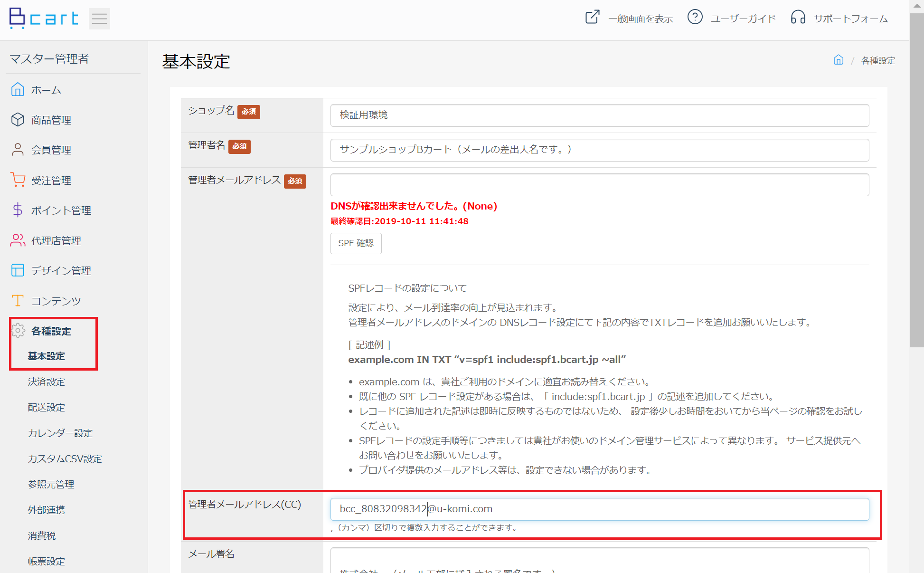Select 外部連携 submenu item
924x573 pixels.
(x=47, y=510)
